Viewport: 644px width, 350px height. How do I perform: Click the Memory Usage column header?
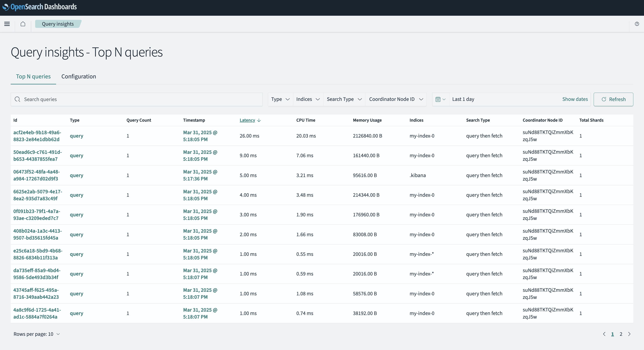point(367,120)
